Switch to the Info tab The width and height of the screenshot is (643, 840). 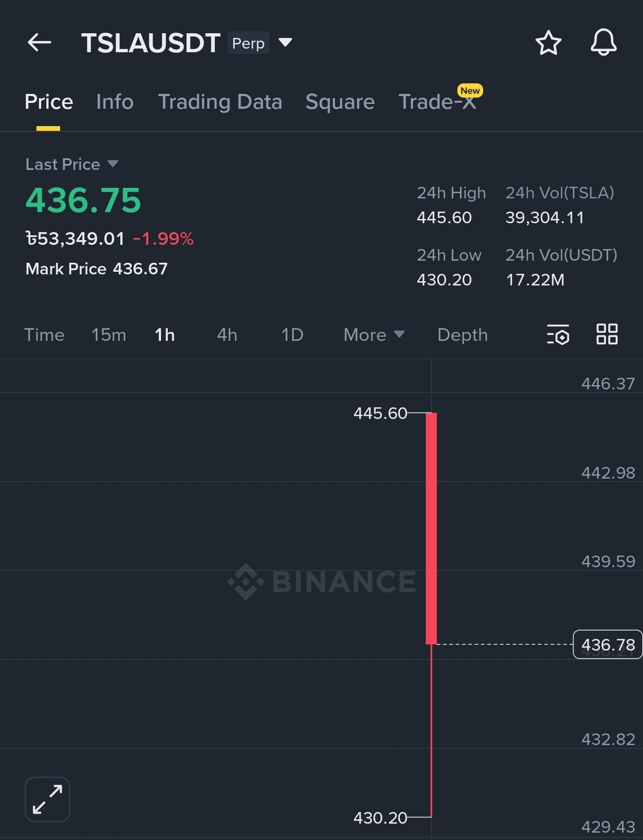point(114,102)
